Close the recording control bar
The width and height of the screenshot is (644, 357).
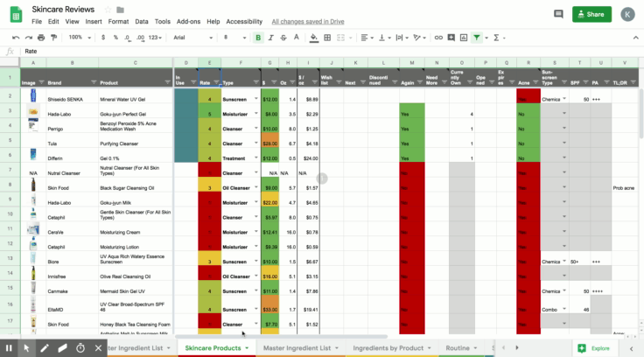[x=98, y=348]
